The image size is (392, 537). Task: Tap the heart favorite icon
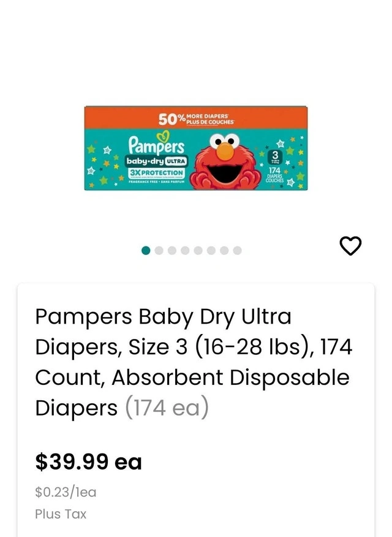(x=350, y=246)
